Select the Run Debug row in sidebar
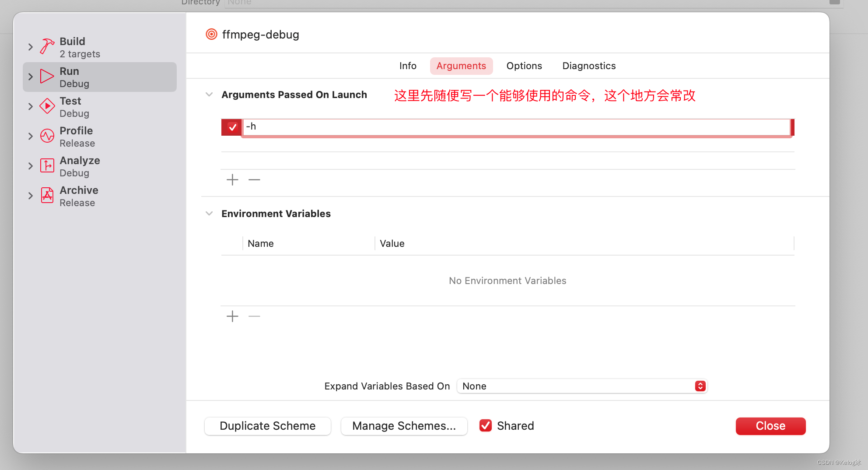The image size is (868, 470). 100,77
